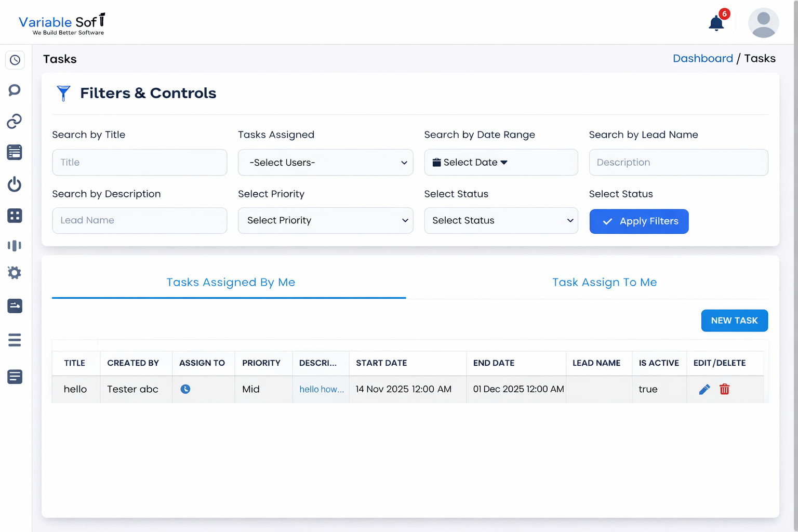
Task: Open the Select Date range picker
Action: (501, 163)
